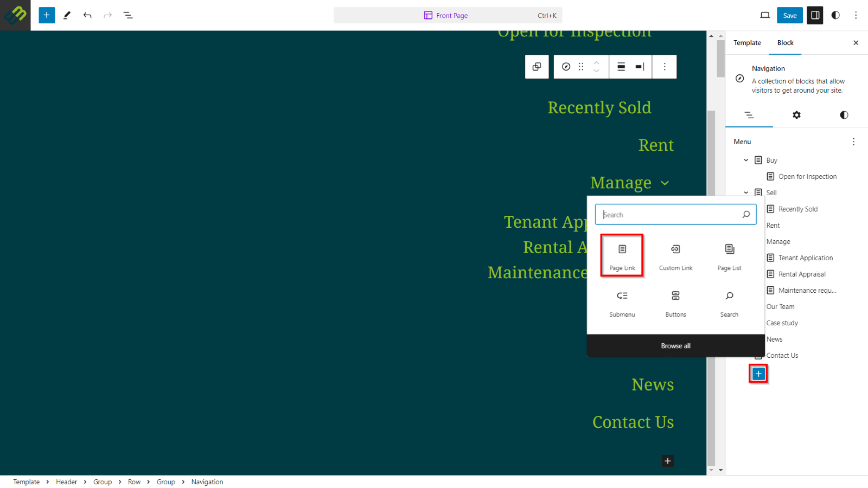Collapse the Buy menu item
Screen dimensions: 868x488
pos(746,160)
